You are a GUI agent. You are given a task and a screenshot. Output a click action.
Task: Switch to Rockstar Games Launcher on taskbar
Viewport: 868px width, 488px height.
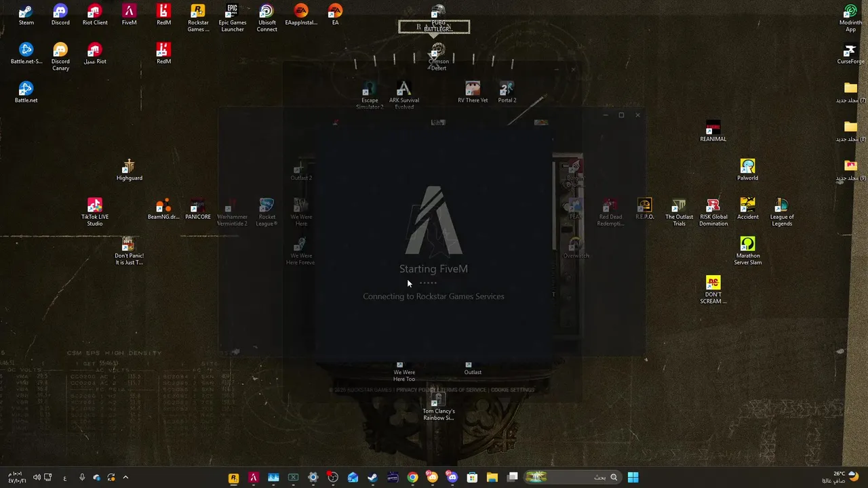click(x=233, y=477)
